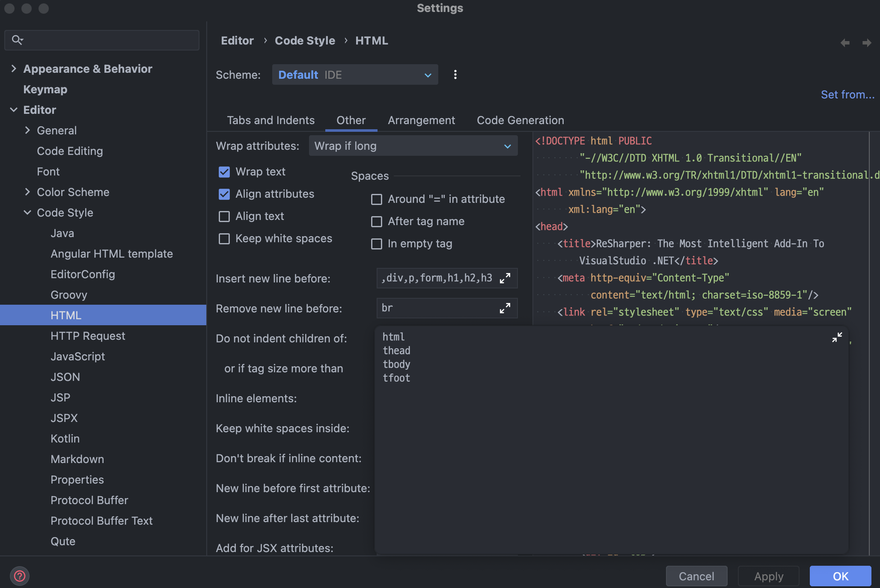Open the help question mark button
The width and height of the screenshot is (880, 588).
coord(20,576)
